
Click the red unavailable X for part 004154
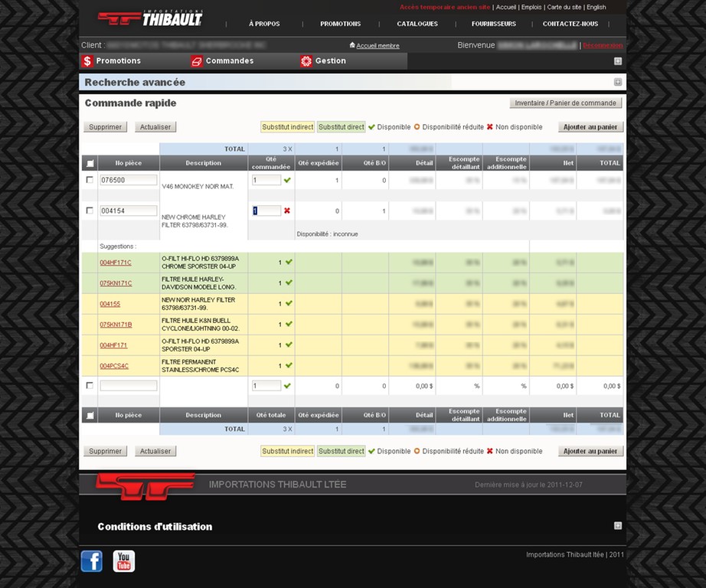[287, 211]
